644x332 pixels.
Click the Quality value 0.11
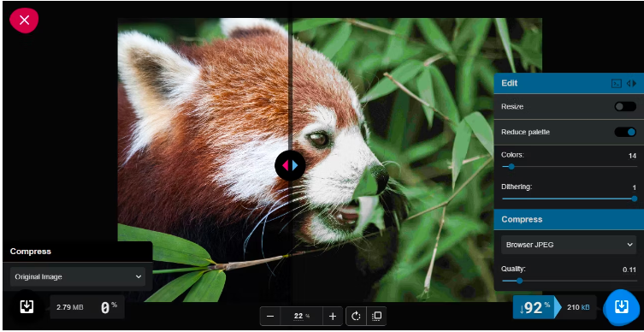coord(629,270)
